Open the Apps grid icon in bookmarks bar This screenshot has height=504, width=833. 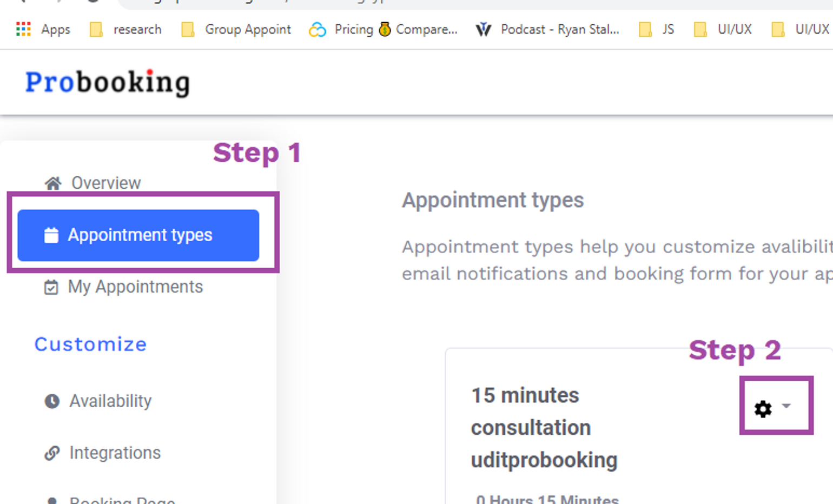pyautogui.click(x=23, y=29)
